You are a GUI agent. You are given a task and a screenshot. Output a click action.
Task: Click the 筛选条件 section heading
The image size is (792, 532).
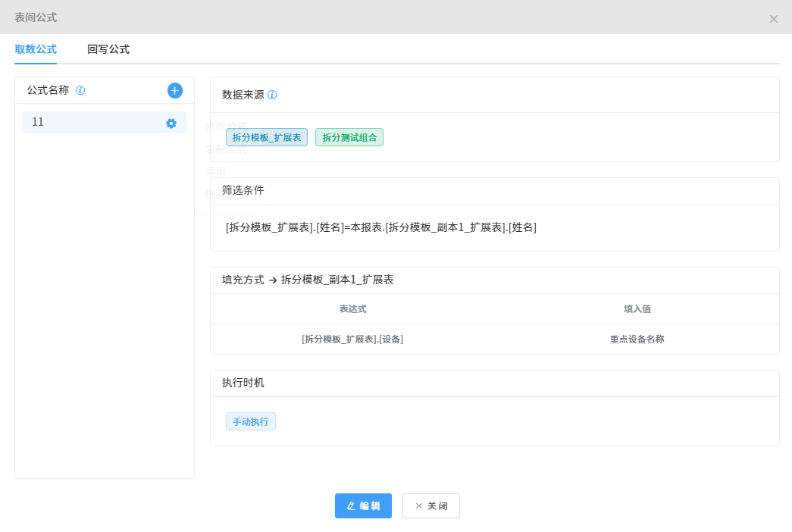coord(243,190)
